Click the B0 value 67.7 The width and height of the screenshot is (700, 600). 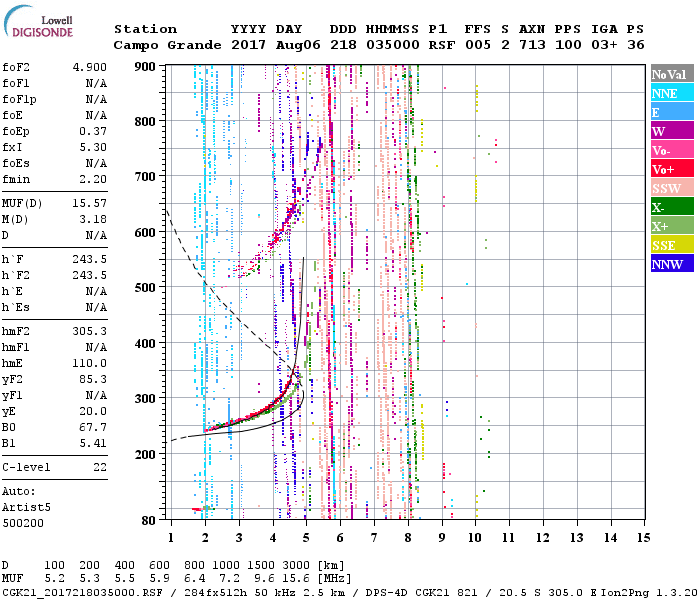(x=93, y=428)
